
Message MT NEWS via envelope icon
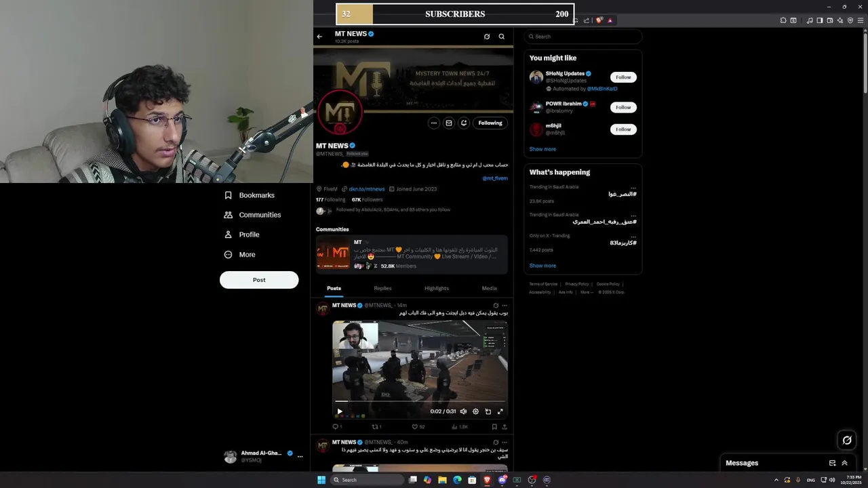pos(448,123)
